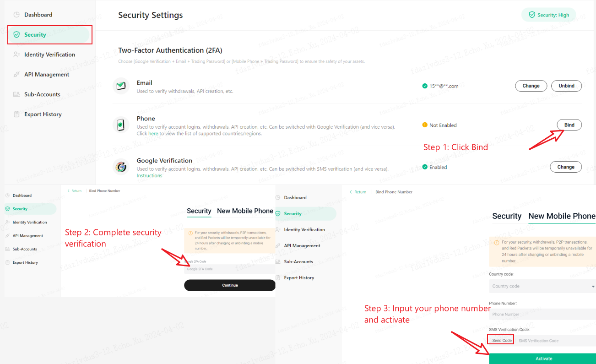Click Bind button for Phone
This screenshot has width=596, height=364.
coord(569,125)
